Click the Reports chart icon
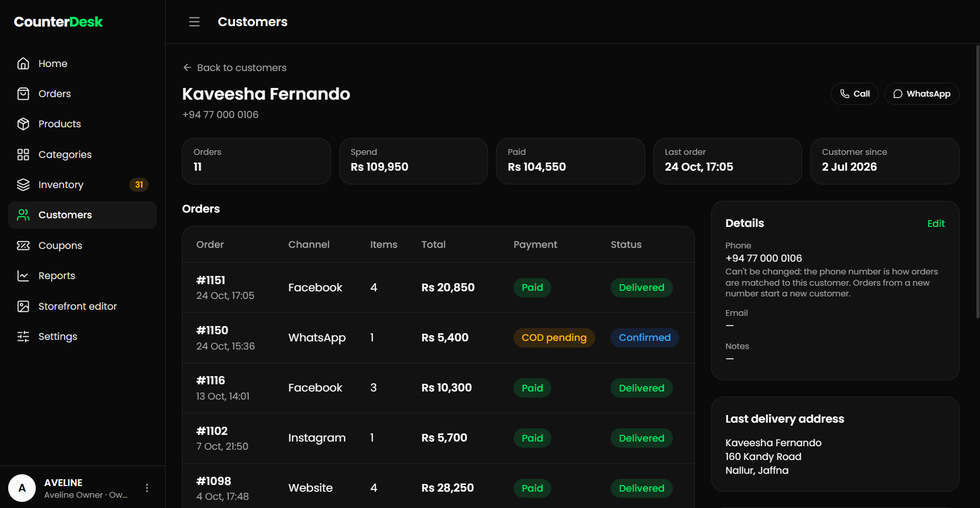Image resolution: width=980 pixels, height=508 pixels. tap(23, 275)
